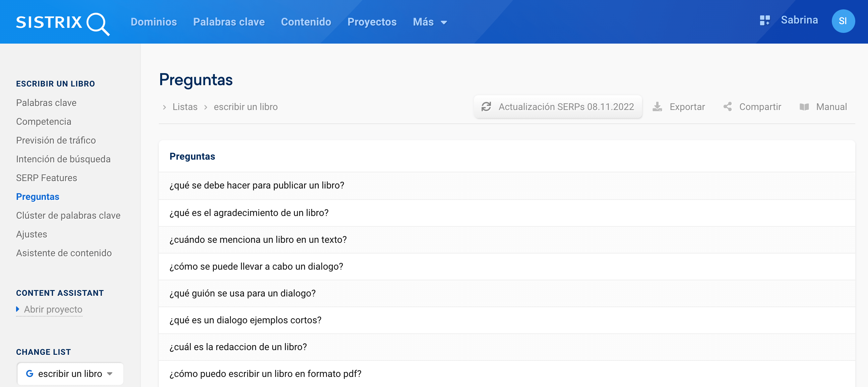Go to Clúster de palabras clave
This screenshot has width=868, height=387.
coord(68,215)
